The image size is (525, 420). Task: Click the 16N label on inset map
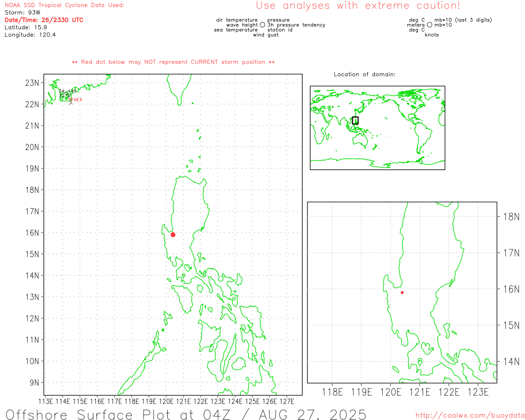pos(511,289)
